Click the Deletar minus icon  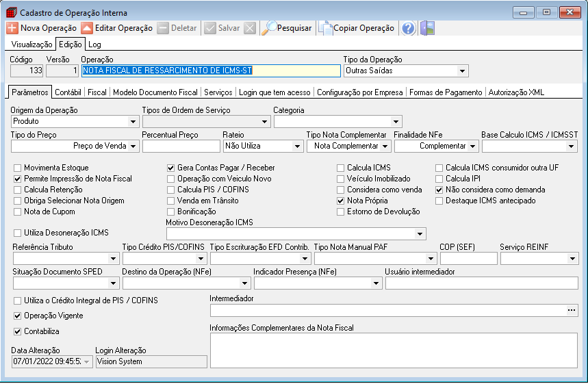pos(163,28)
